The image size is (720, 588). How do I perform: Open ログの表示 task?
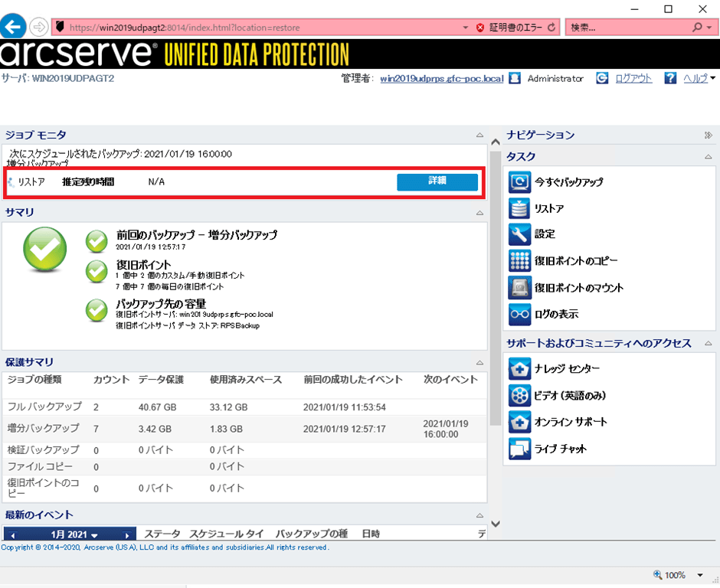pyautogui.click(x=557, y=314)
